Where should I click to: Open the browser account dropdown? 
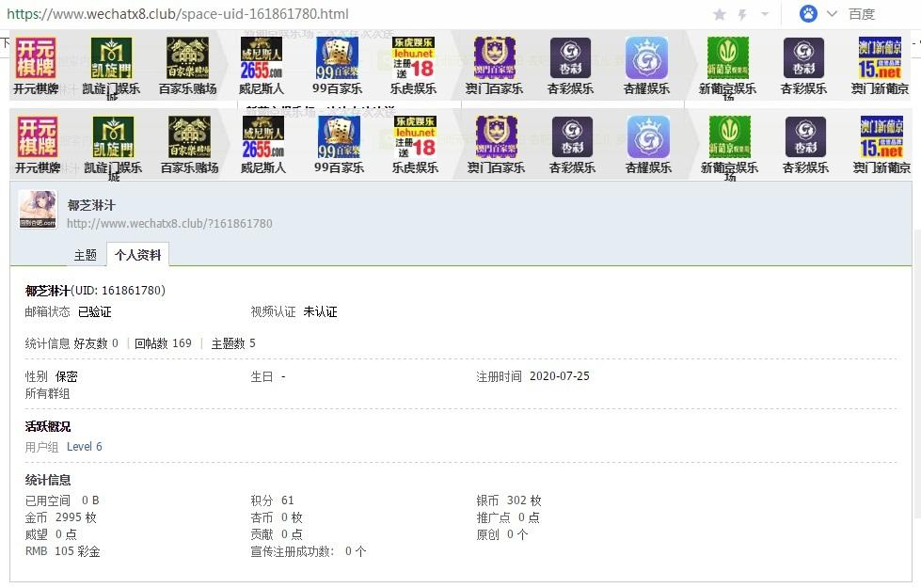tap(809, 14)
